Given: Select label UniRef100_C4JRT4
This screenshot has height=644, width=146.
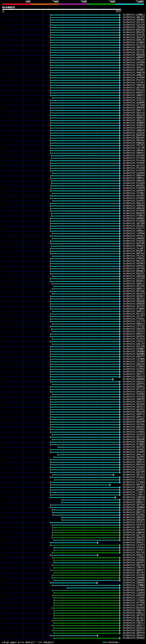Looking at the screenshot, I should pos(134,545).
